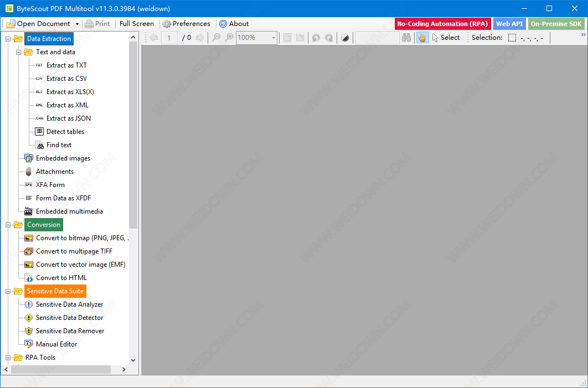Viewport: 588px width, 388px height.
Task: Click the Sensitive Data Detector warning icon
Action: pos(28,318)
